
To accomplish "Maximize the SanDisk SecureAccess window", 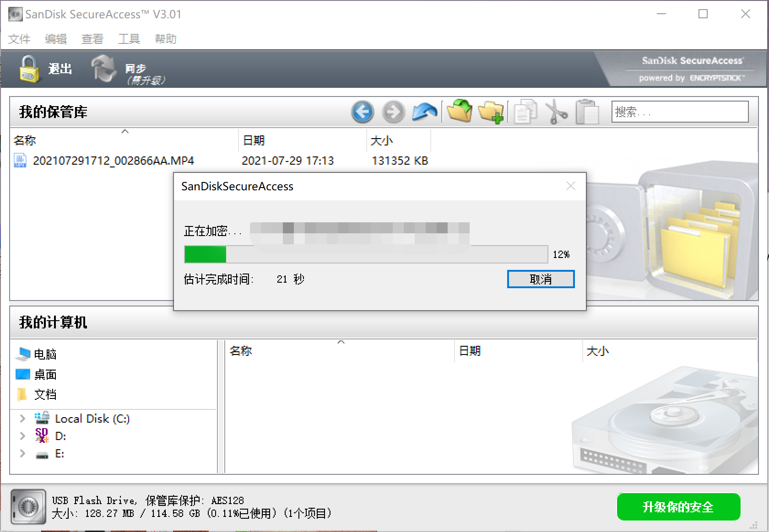I will pyautogui.click(x=703, y=14).
